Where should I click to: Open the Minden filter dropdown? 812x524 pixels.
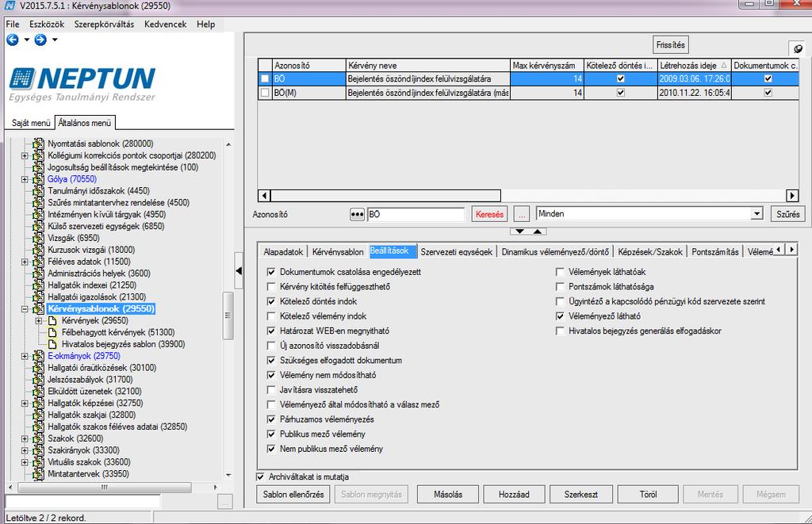[x=757, y=214]
